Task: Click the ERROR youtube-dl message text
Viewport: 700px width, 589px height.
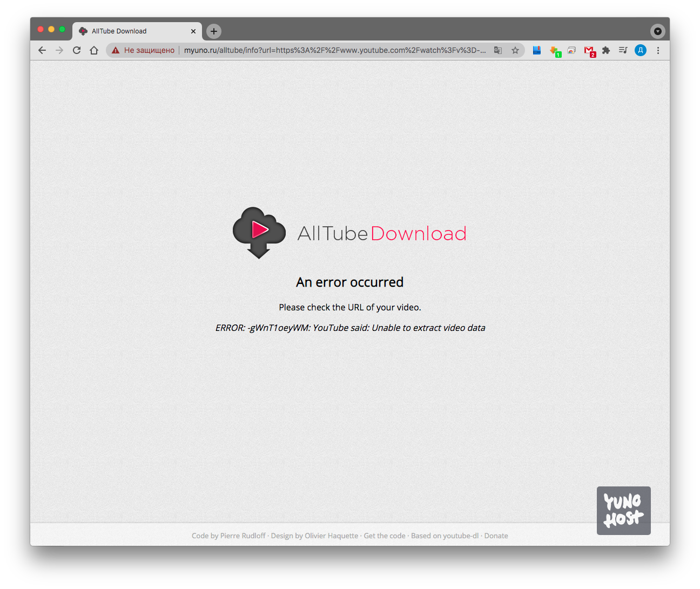Action: [x=350, y=328]
